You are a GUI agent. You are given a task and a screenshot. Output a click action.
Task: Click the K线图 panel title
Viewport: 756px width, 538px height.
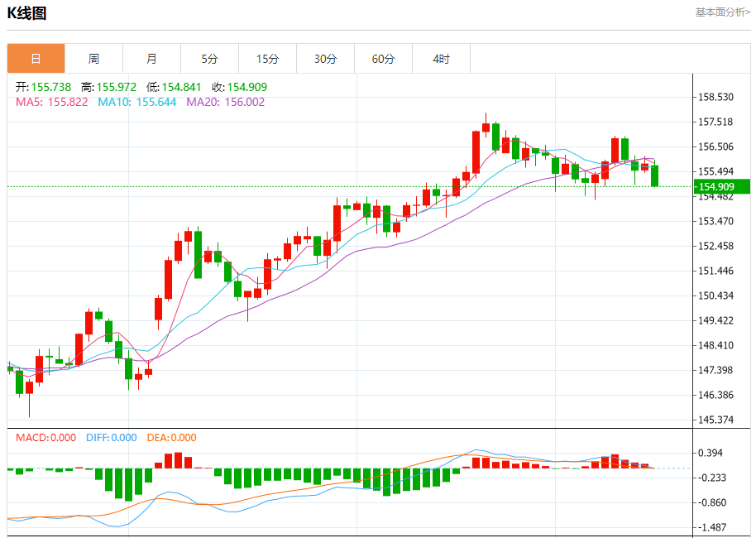click(x=27, y=13)
